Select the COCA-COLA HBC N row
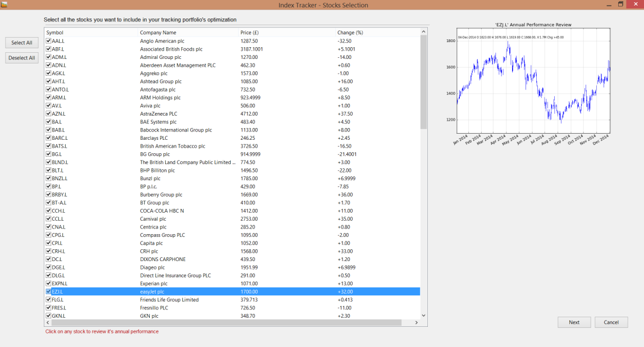 pyautogui.click(x=232, y=211)
